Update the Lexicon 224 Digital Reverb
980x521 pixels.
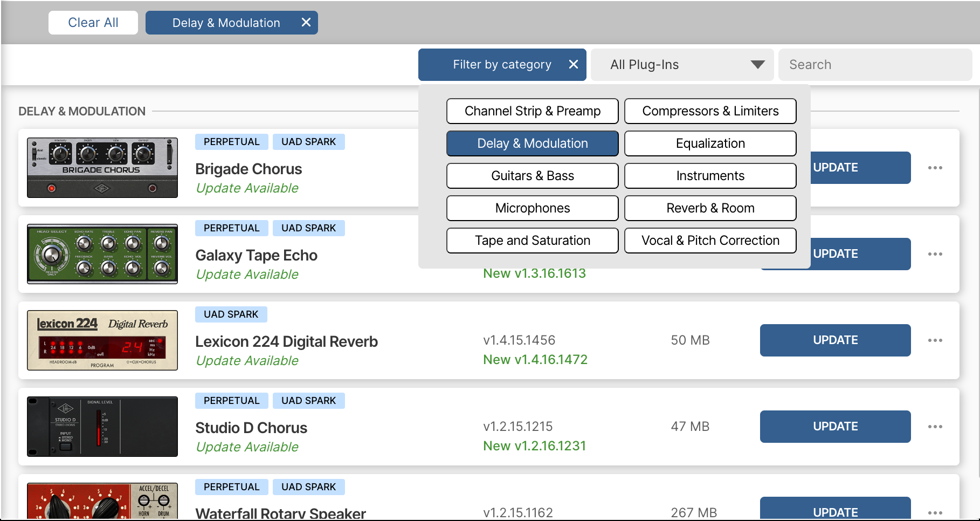835,340
